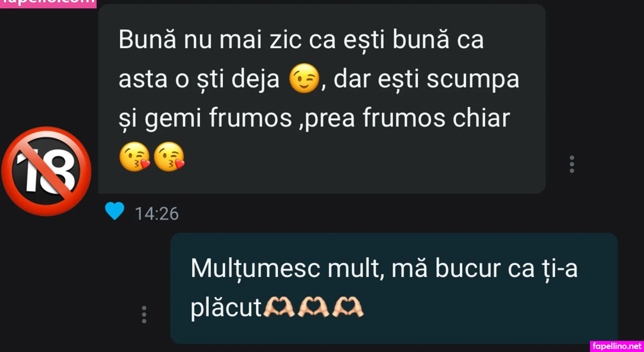Click the second kissing face emoji
This screenshot has height=352, width=644.
coord(169,157)
